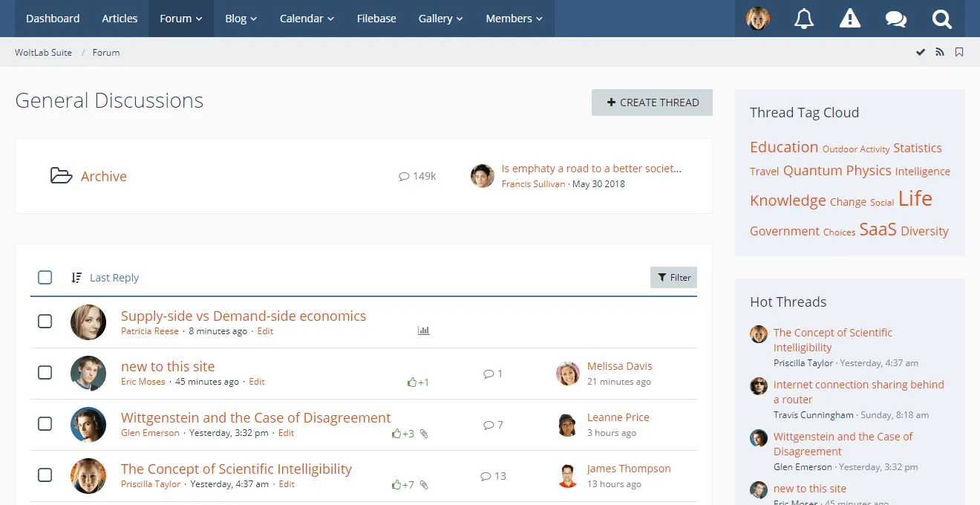Image resolution: width=980 pixels, height=505 pixels.
Task: Mark forum as read checkmark icon
Action: [x=921, y=52]
